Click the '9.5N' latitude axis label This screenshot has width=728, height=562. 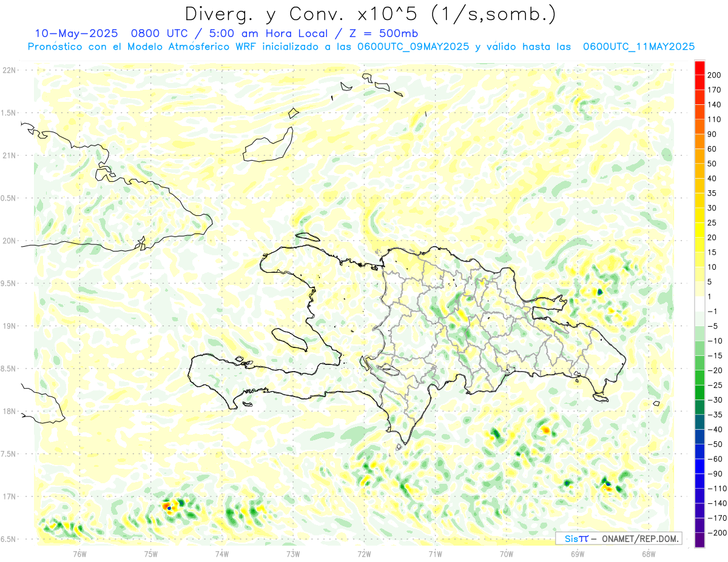(x=8, y=284)
